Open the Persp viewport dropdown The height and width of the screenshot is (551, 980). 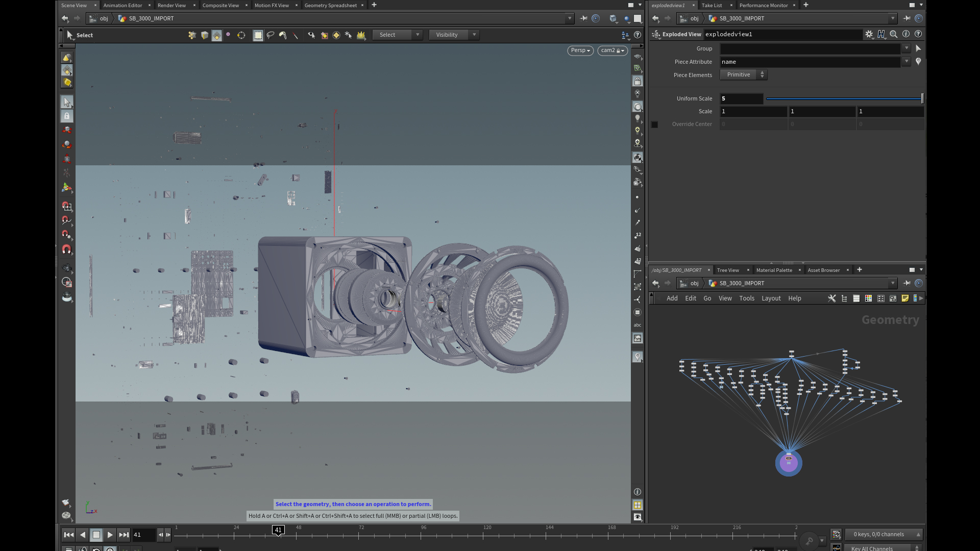pyautogui.click(x=580, y=51)
